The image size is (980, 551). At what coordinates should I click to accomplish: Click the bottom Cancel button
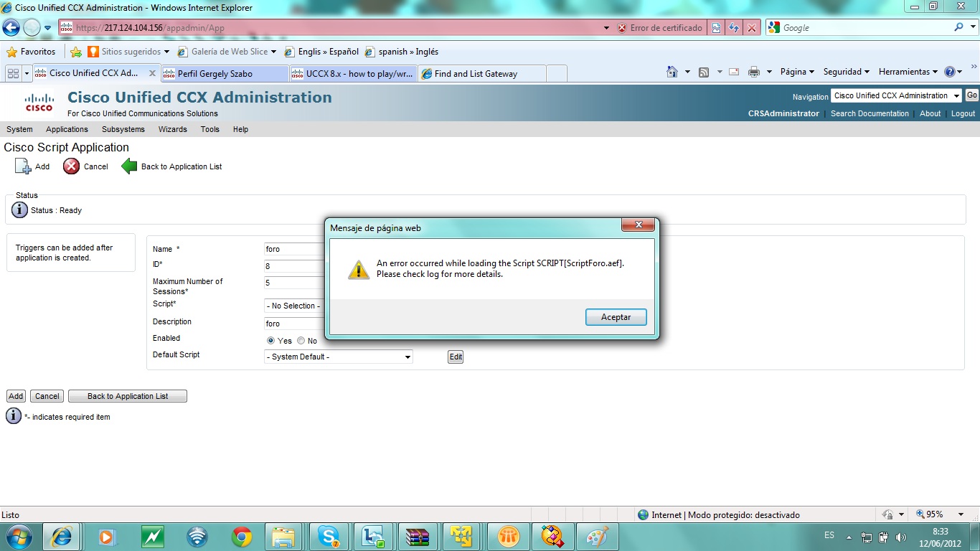click(47, 396)
